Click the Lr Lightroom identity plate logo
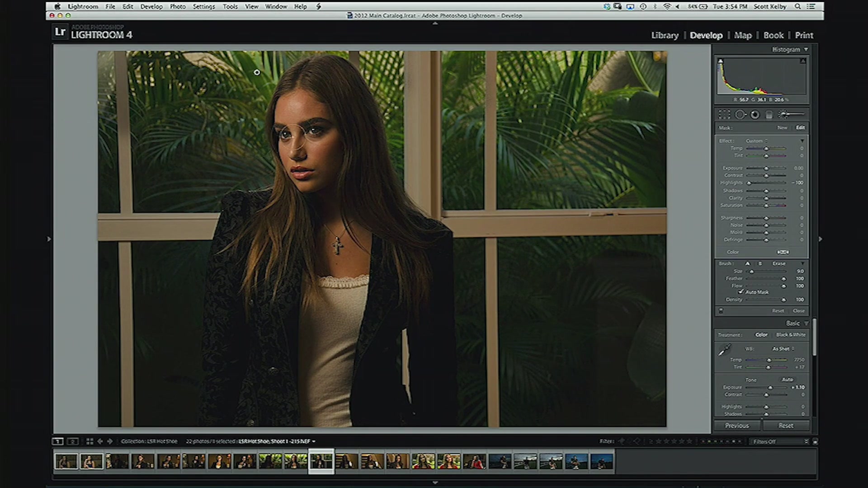The width and height of the screenshot is (868, 488). (60, 32)
